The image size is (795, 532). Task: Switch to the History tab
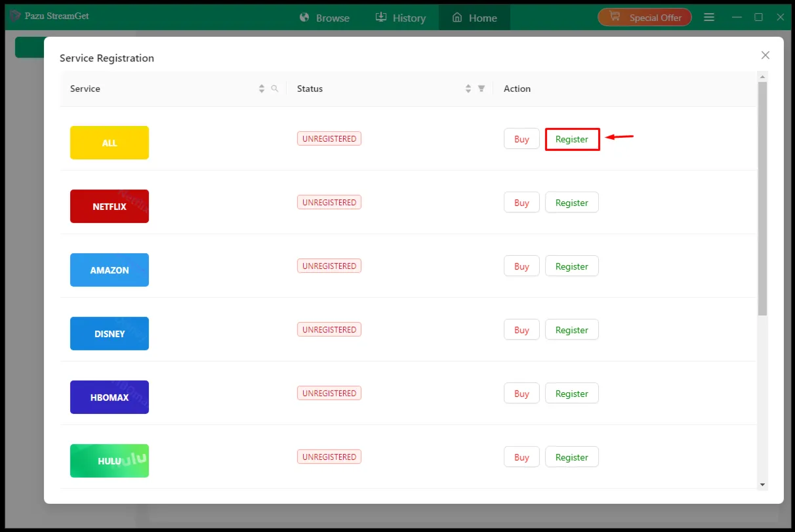pyautogui.click(x=400, y=18)
